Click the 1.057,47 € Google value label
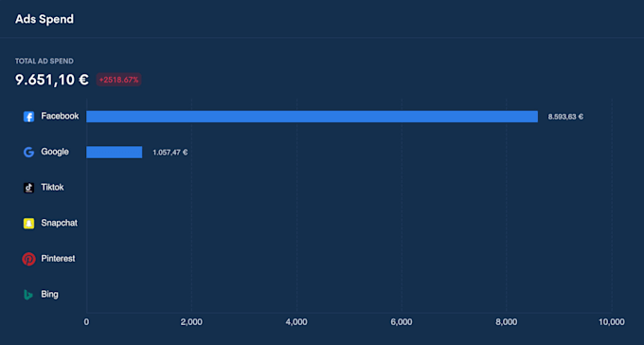The image size is (644, 345). click(x=170, y=153)
